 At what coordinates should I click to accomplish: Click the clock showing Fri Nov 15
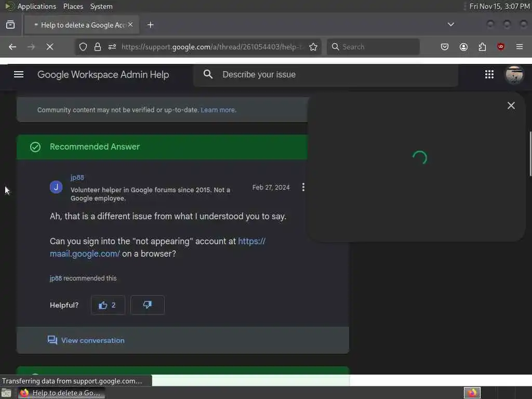(x=499, y=6)
